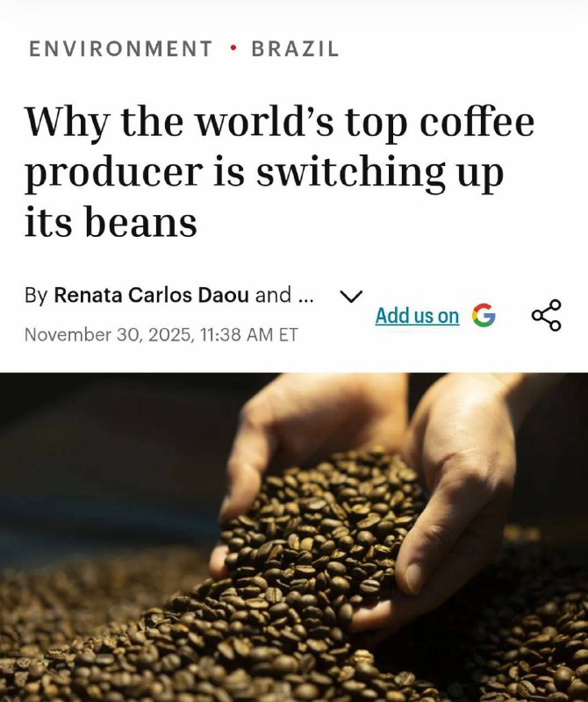Click the 'By' byline label
This screenshot has height=702, width=588.
pyautogui.click(x=36, y=296)
